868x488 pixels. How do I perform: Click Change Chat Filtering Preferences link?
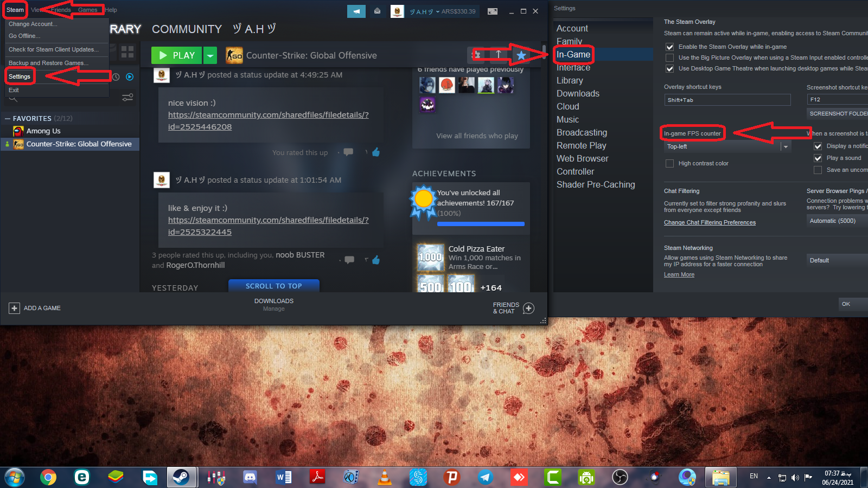coord(710,222)
